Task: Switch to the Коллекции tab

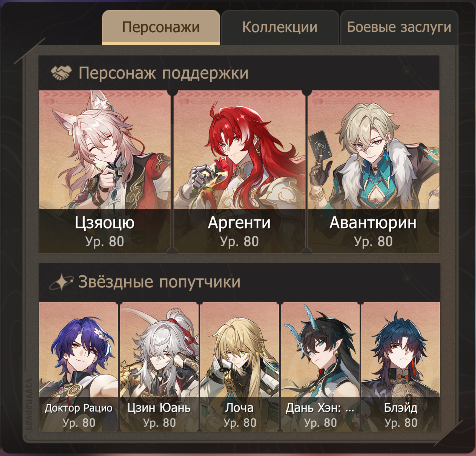Action: (x=280, y=27)
